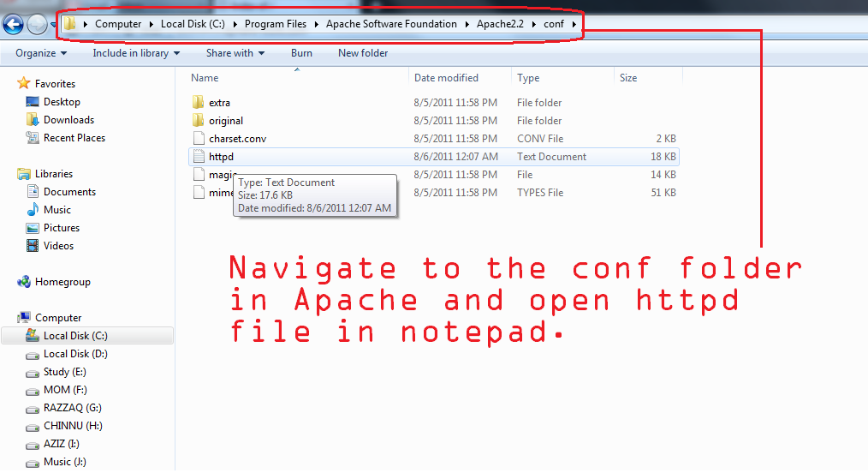Sort by Date modified column header
Screen dimensions: 868x473
(446, 78)
